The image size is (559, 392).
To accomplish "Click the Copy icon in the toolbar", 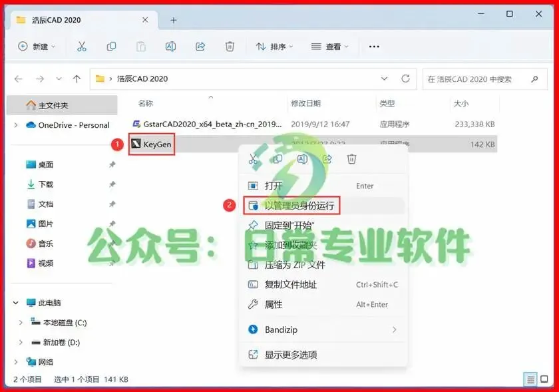I will (111, 47).
